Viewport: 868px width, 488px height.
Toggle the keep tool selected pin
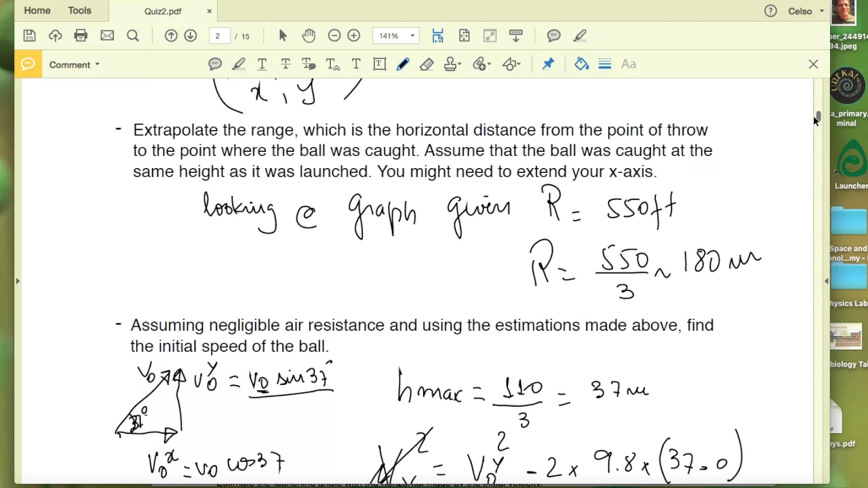[548, 64]
